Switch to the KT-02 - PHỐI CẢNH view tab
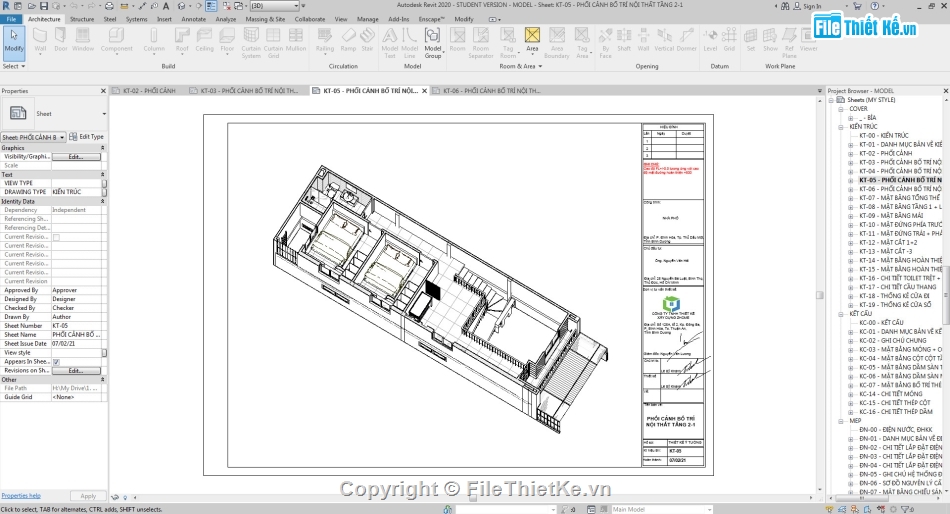 pyautogui.click(x=149, y=90)
